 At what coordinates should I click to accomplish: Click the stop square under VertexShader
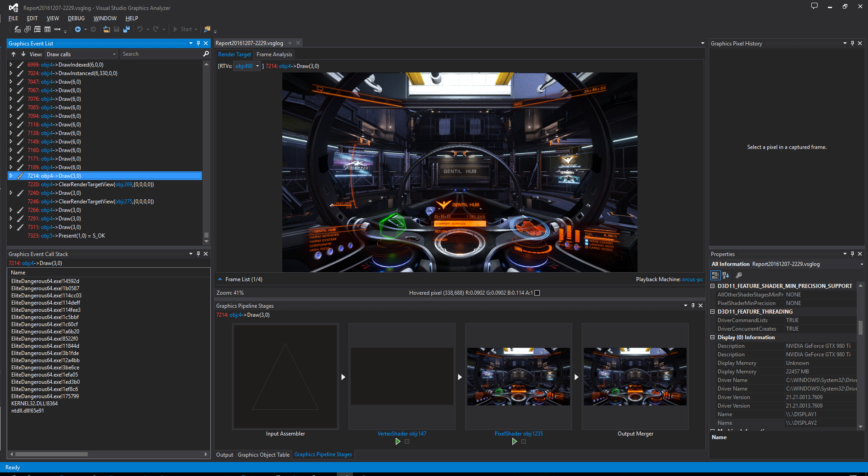click(407, 441)
